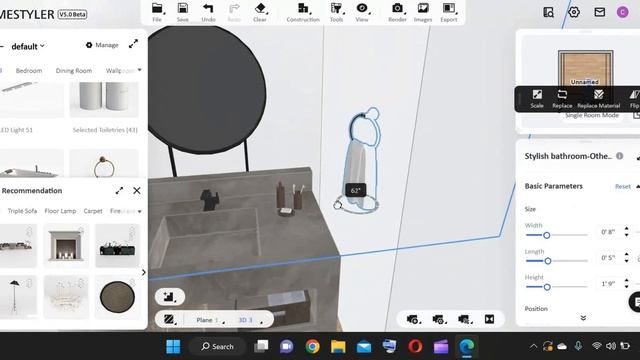Image resolution: width=640 pixels, height=360 pixels.
Task: Step the Width value with spinner arrows
Action: click(x=627, y=231)
